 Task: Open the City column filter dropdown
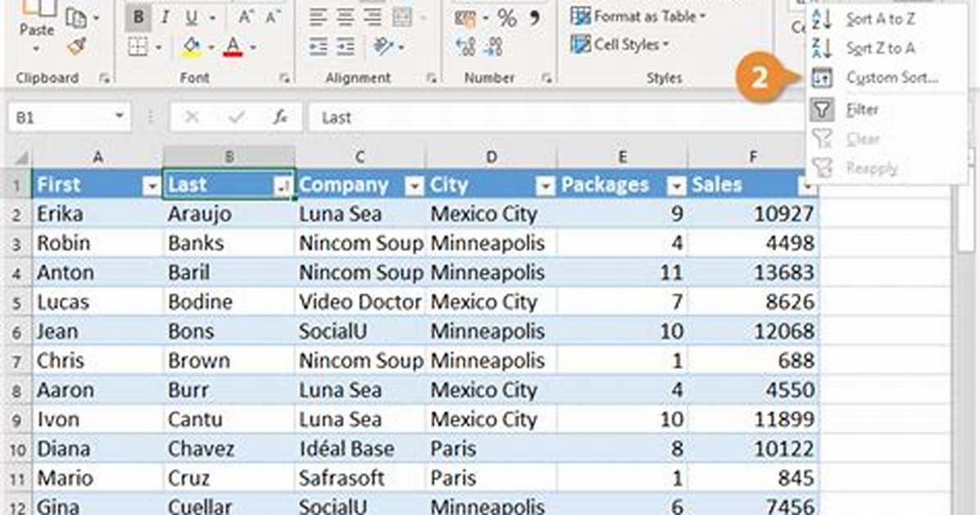point(546,186)
